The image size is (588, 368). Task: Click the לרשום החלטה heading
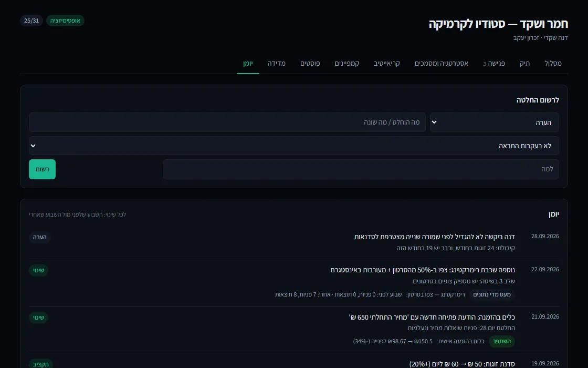tap(538, 100)
